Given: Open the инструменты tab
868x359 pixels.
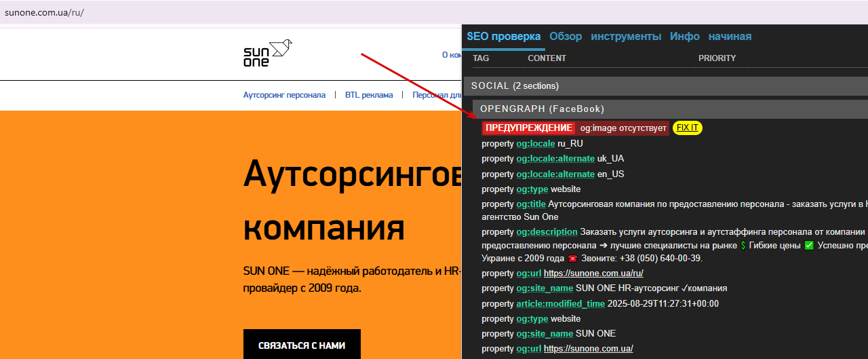Looking at the screenshot, I should point(626,37).
